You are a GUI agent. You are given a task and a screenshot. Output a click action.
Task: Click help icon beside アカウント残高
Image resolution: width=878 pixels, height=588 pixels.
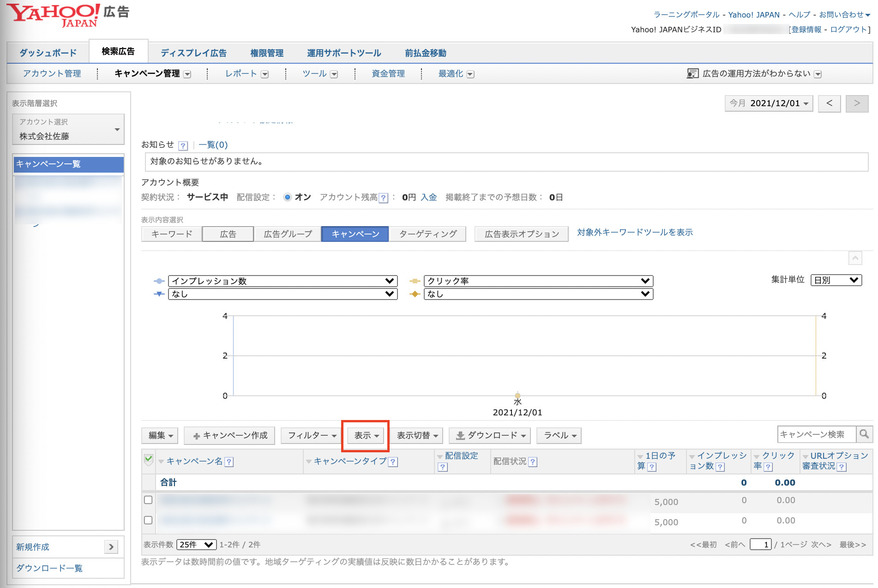pyautogui.click(x=383, y=198)
